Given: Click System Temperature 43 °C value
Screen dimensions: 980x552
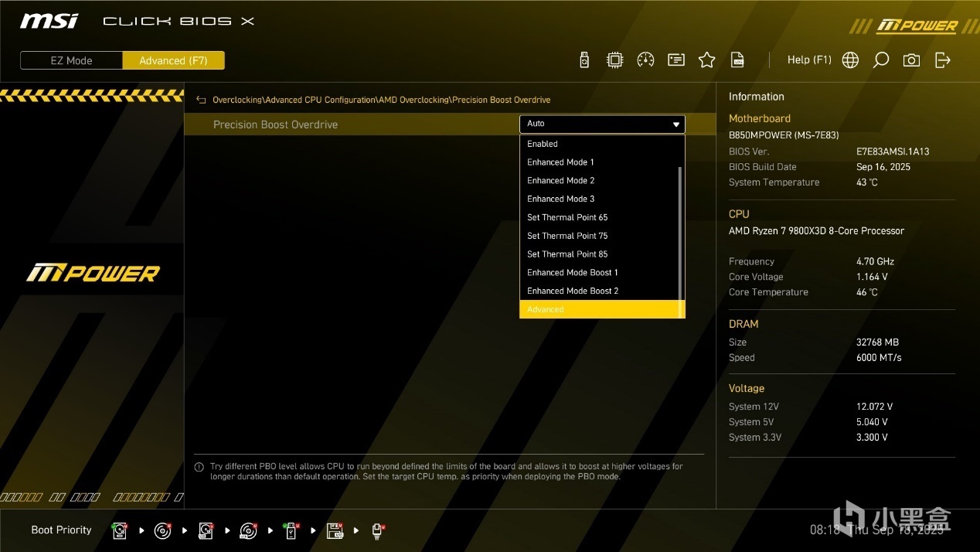Looking at the screenshot, I should coord(867,182).
